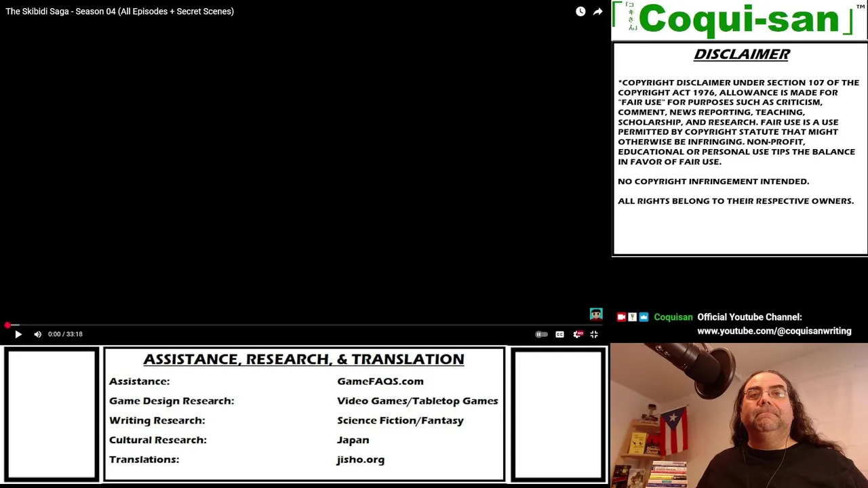Seek on the video progress bar
Screen dimensions: 868x488
tap(305, 325)
